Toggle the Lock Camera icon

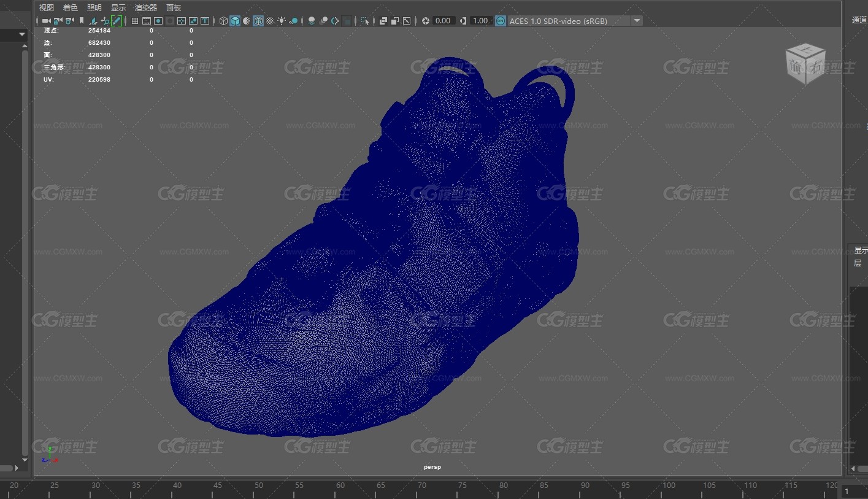pyautogui.click(x=58, y=21)
